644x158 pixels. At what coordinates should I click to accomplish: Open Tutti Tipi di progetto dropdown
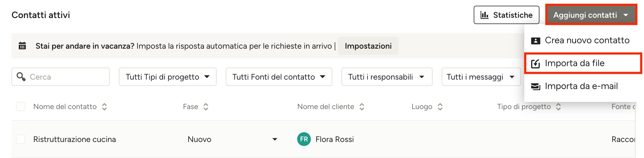[167, 77]
